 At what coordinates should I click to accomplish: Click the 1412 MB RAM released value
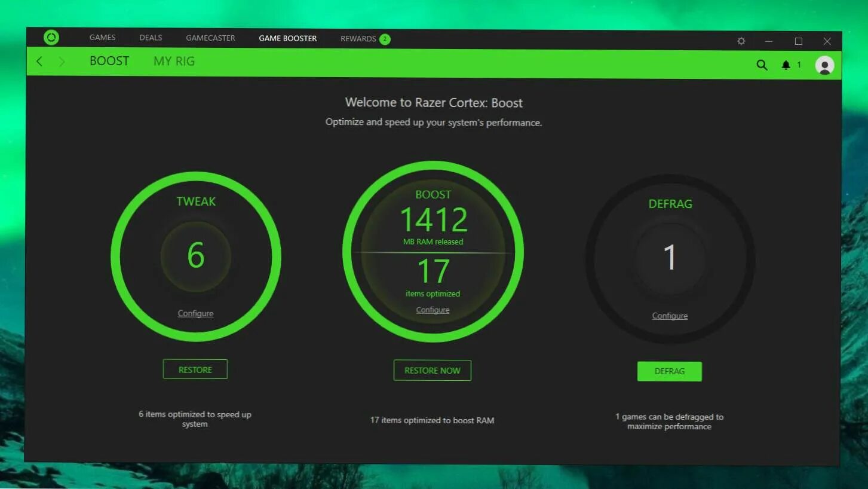(x=434, y=220)
